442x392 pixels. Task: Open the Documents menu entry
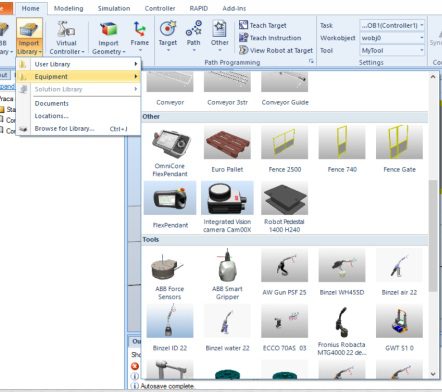(79, 103)
